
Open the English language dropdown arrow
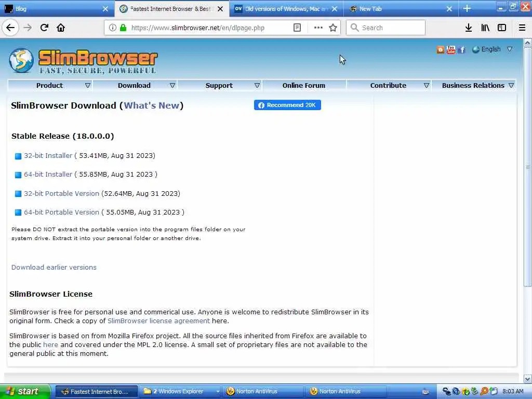point(510,49)
